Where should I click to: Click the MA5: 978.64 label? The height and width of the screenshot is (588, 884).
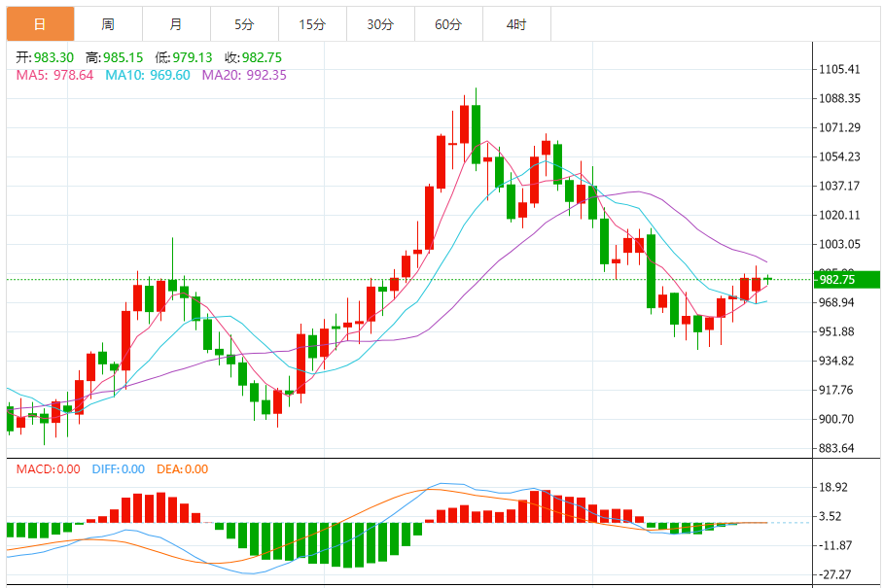click(54, 75)
